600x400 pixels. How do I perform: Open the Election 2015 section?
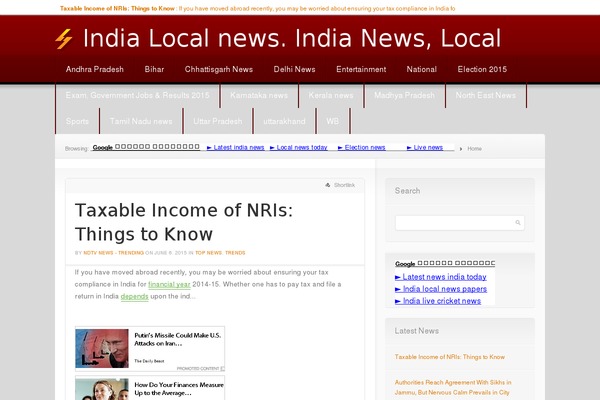point(482,69)
